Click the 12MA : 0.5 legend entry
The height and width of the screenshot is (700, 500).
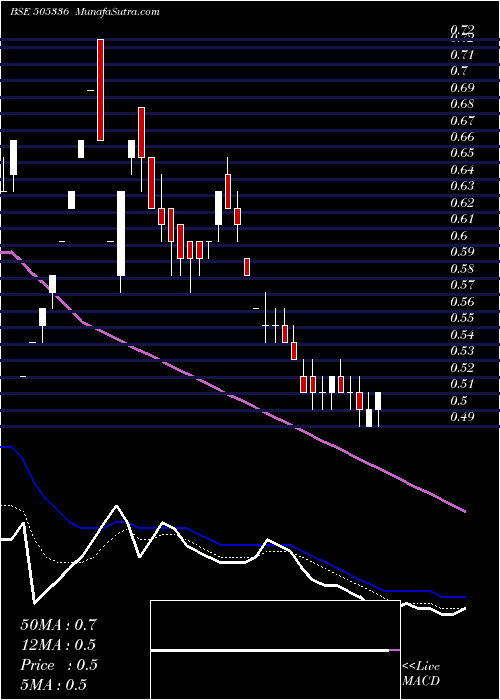pos(58,645)
